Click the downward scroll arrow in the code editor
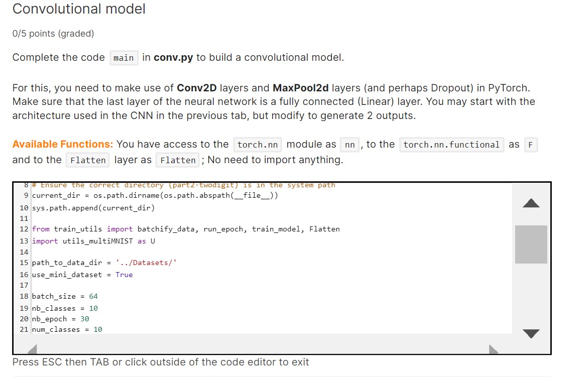This screenshot has height=377, width=588. [531, 333]
